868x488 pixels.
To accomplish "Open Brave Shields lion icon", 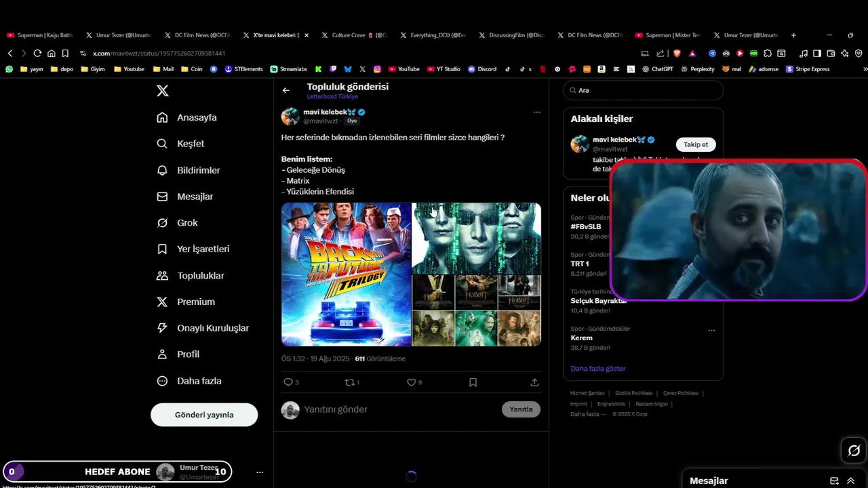I will [677, 53].
